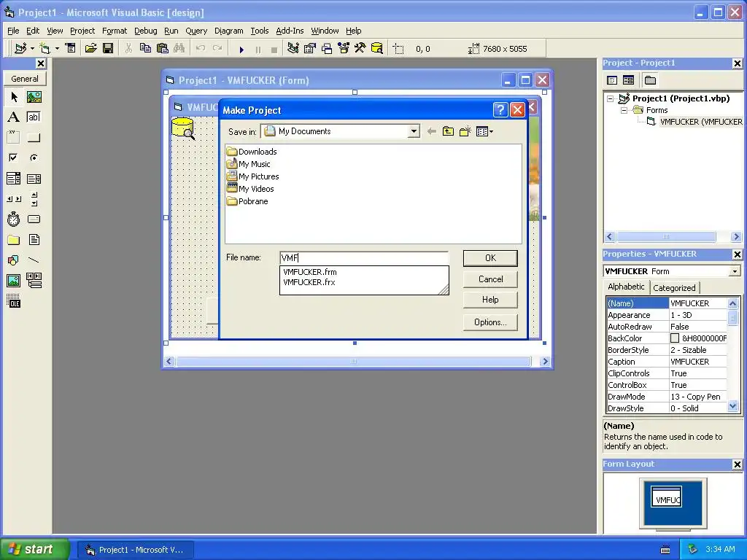Collapse the Forms folder node
Image resolution: width=747 pixels, height=560 pixels.
point(624,110)
